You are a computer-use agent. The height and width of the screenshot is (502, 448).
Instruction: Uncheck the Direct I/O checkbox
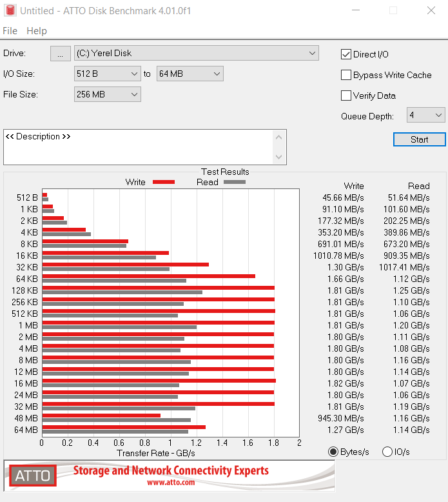346,54
